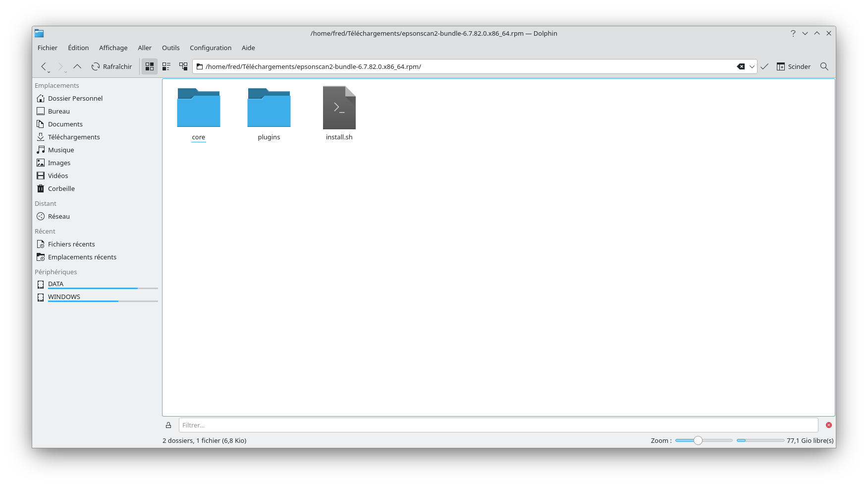Open the Corbeille from the sidebar

tap(60, 188)
